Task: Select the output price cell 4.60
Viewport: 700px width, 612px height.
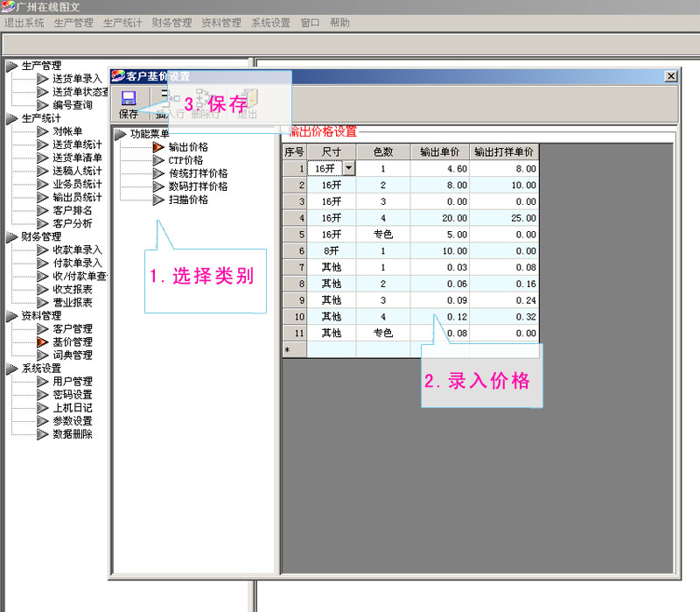Action: click(x=440, y=168)
